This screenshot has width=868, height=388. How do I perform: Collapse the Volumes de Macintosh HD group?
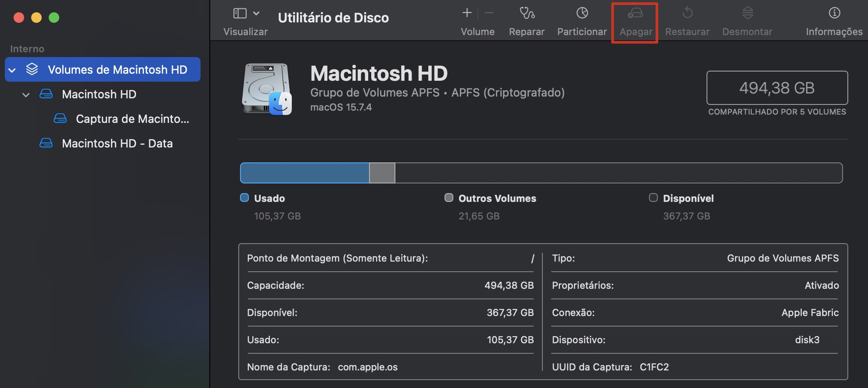click(12, 70)
